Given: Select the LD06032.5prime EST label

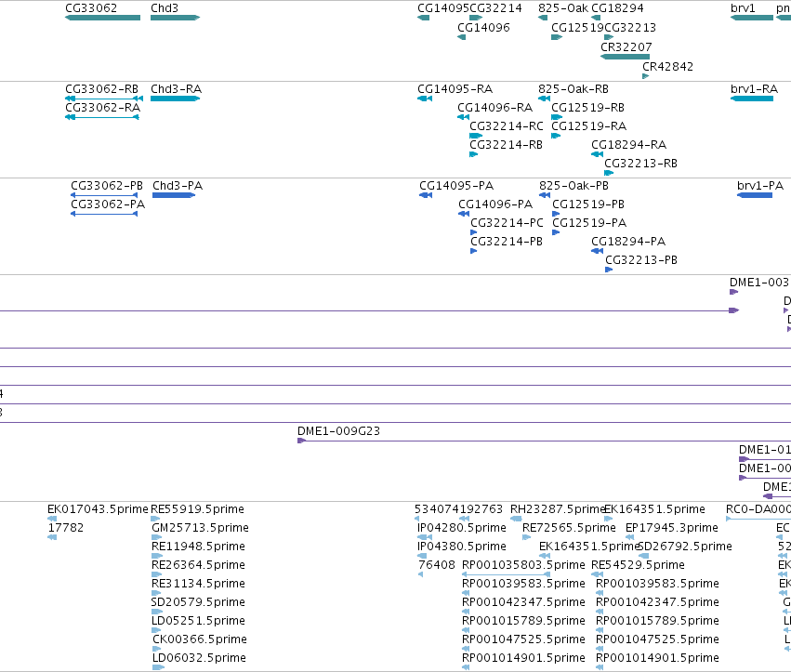Looking at the screenshot, I should [199, 658].
